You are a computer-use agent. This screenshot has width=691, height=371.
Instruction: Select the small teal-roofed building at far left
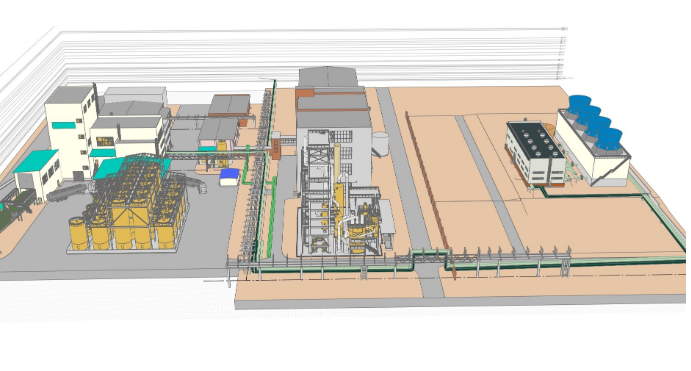coord(37,174)
